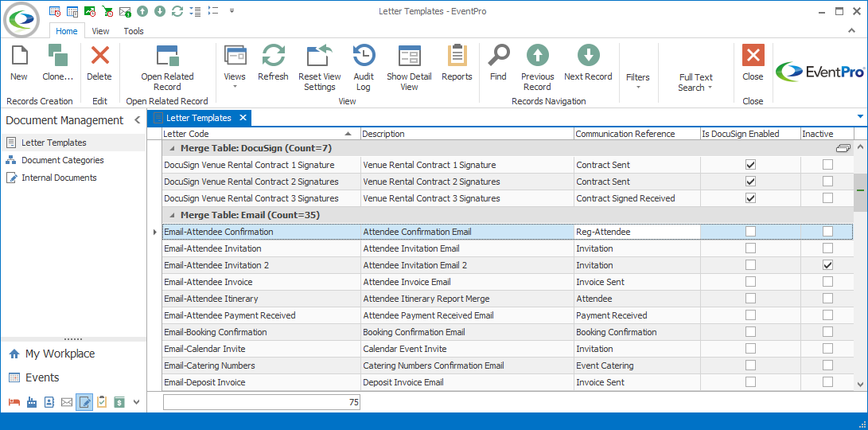
Task: Go to Next Record
Action: coord(588,63)
